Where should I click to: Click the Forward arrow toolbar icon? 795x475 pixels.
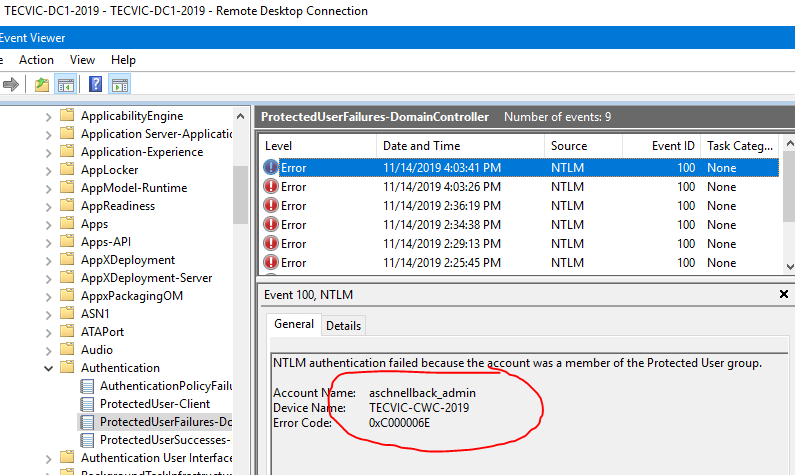[x=11, y=84]
